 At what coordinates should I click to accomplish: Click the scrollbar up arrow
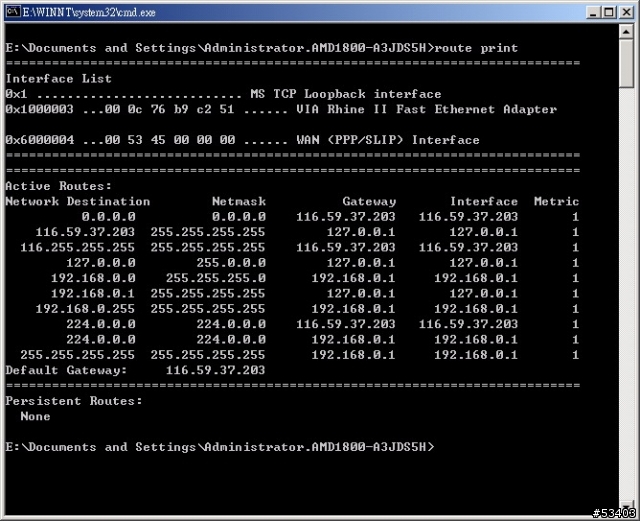(626, 31)
